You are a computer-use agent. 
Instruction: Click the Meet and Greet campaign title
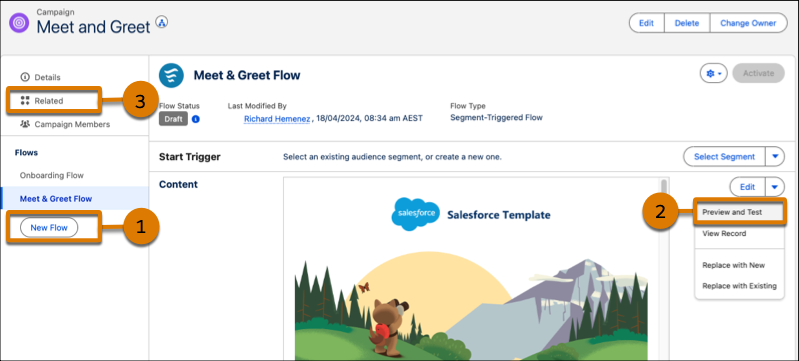point(93,27)
